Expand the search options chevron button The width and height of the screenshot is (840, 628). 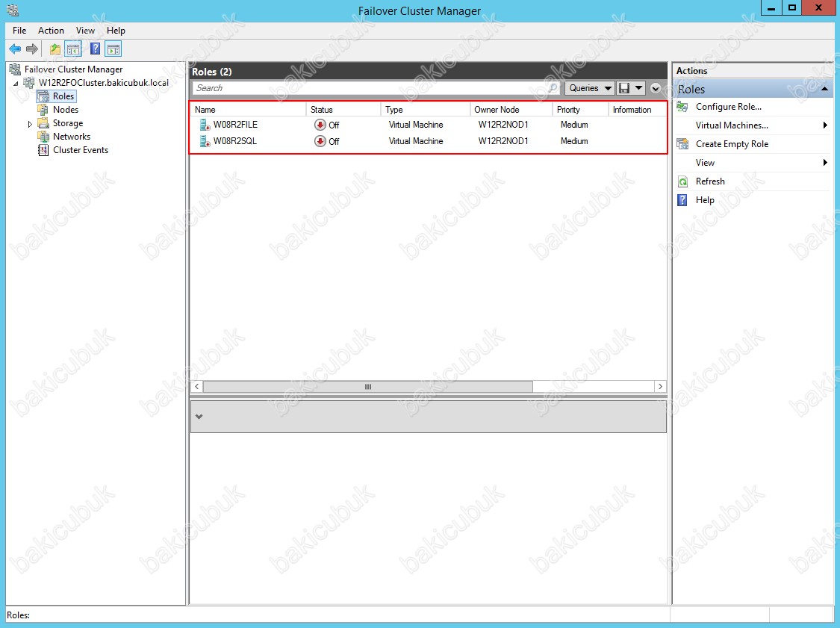[655, 88]
